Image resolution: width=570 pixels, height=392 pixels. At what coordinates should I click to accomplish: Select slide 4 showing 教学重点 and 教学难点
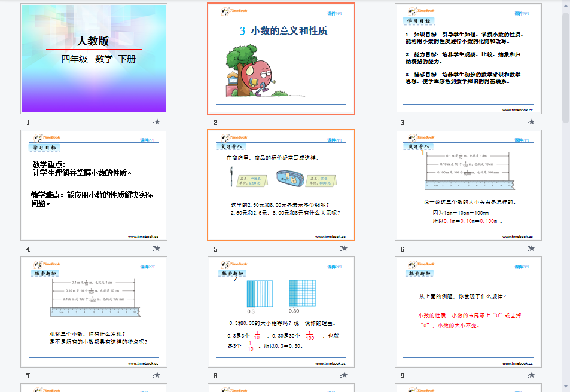point(94,185)
